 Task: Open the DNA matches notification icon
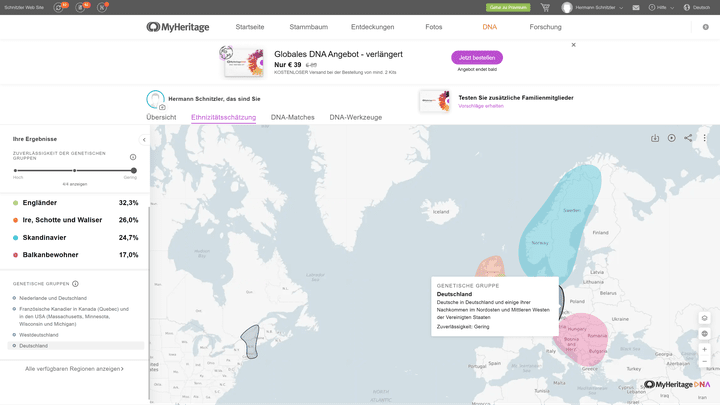102,7
